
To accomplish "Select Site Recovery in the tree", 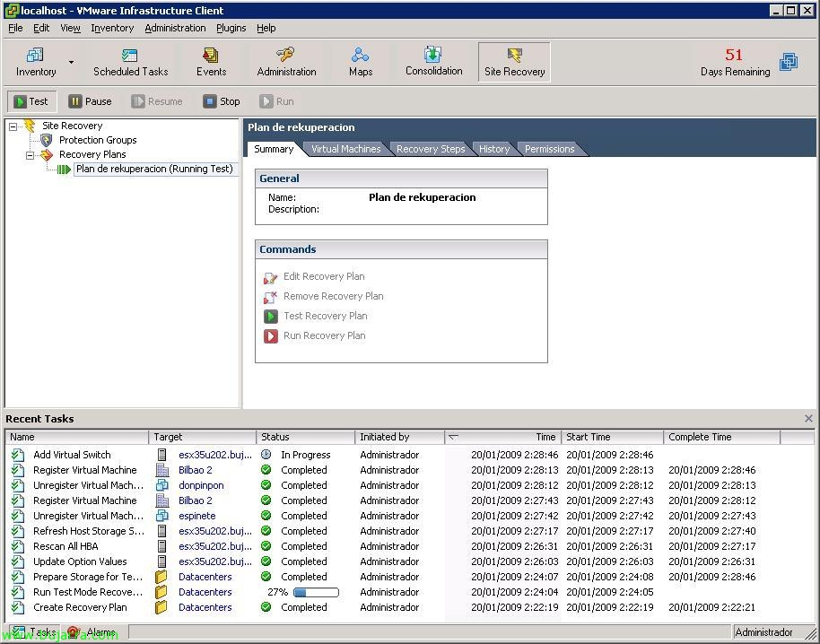I will (72, 126).
